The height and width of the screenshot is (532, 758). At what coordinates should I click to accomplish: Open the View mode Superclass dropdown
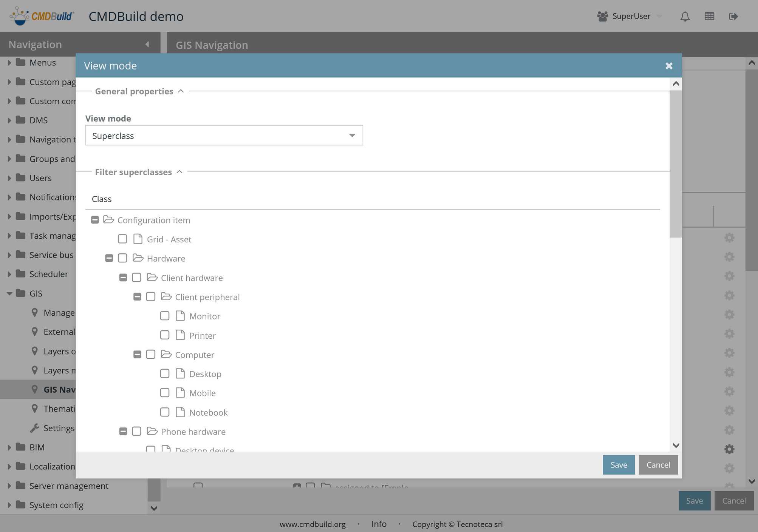tap(352, 136)
